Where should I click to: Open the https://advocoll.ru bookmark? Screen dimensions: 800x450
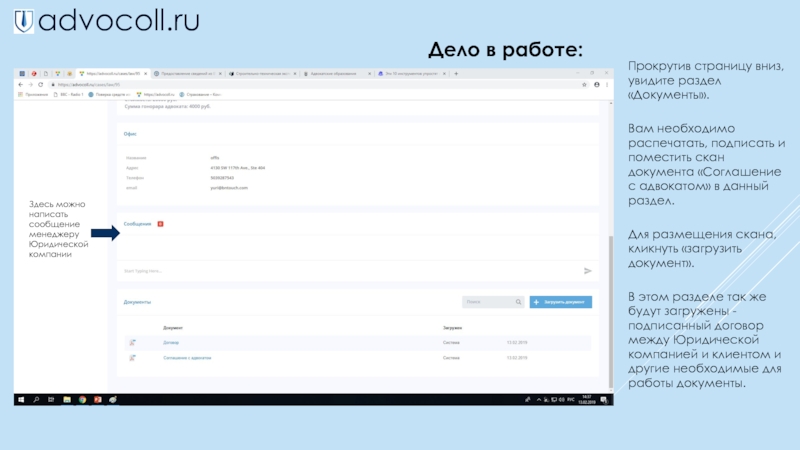pos(156,94)
